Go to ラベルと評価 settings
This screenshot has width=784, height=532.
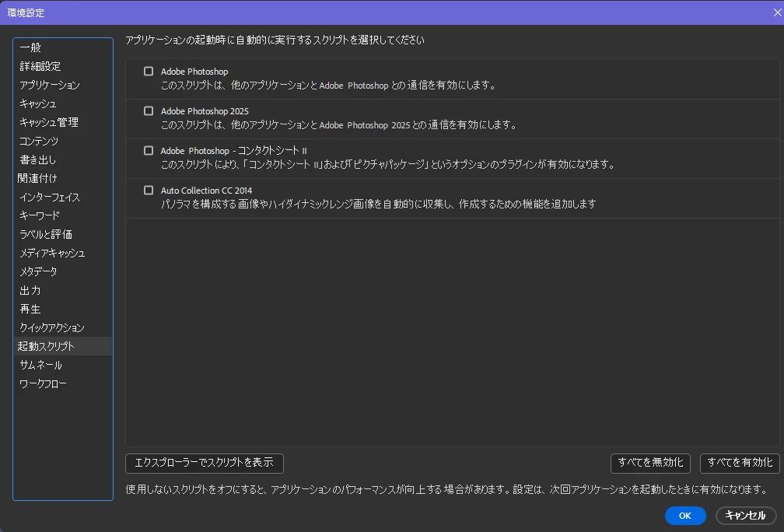tap(63, 234)
